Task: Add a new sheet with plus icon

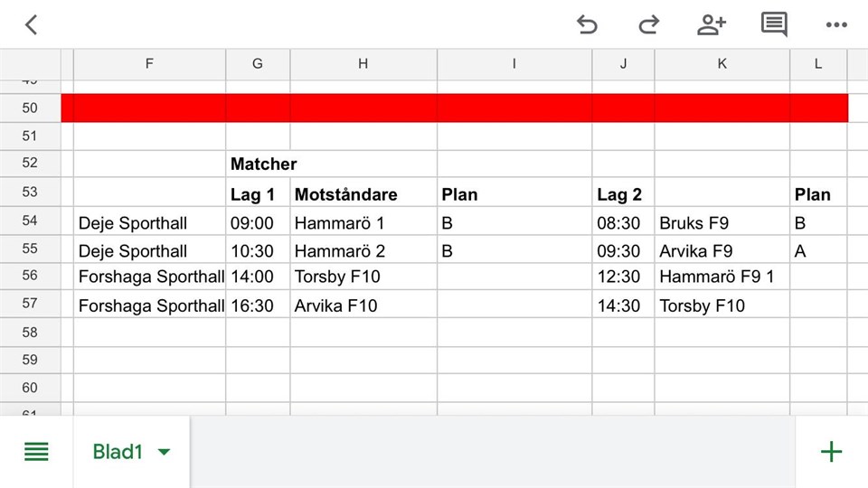Action: tap(830, 452)
